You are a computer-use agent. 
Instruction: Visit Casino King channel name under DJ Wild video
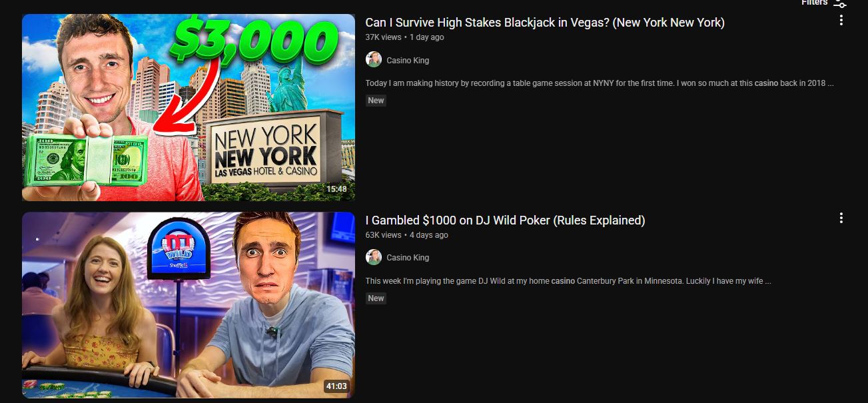tap(408, 258)
